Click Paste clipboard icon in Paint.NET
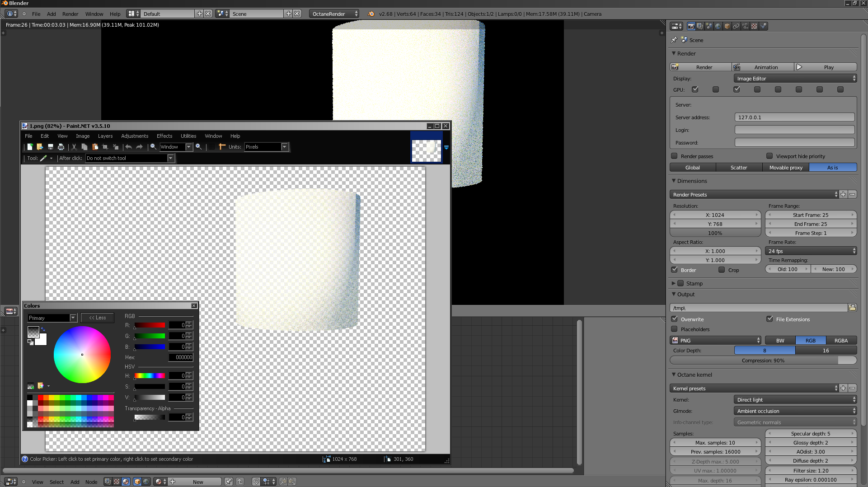The image size is (868, 487). (x=95, y=147)
